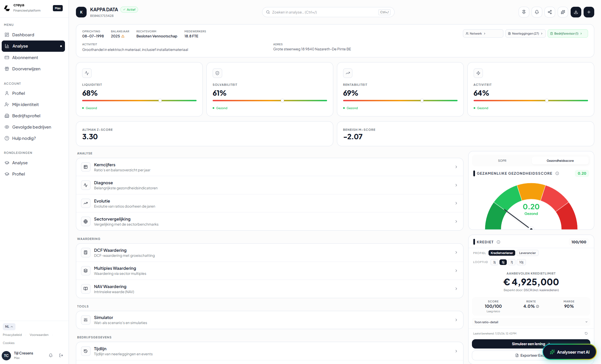Click the Simulator sliders icon
The height and width of the screenshot is (364, 601).
[x=86, y=320]
